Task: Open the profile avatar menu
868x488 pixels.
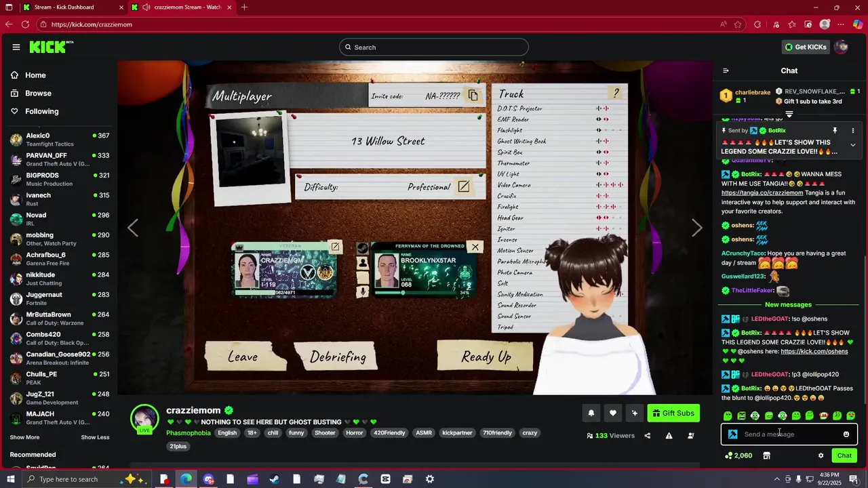Action: point(841,47)
